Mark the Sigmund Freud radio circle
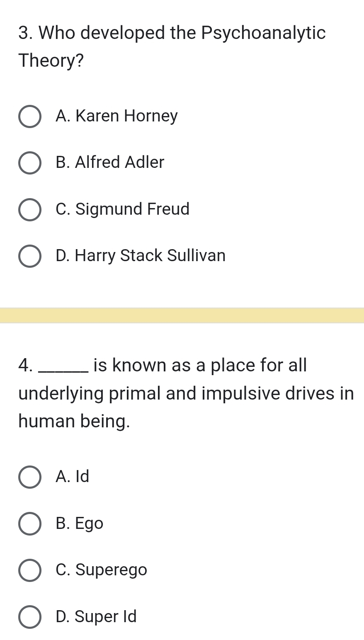The height and width of the screenshot is (640, 364). [x=30, y=210]
